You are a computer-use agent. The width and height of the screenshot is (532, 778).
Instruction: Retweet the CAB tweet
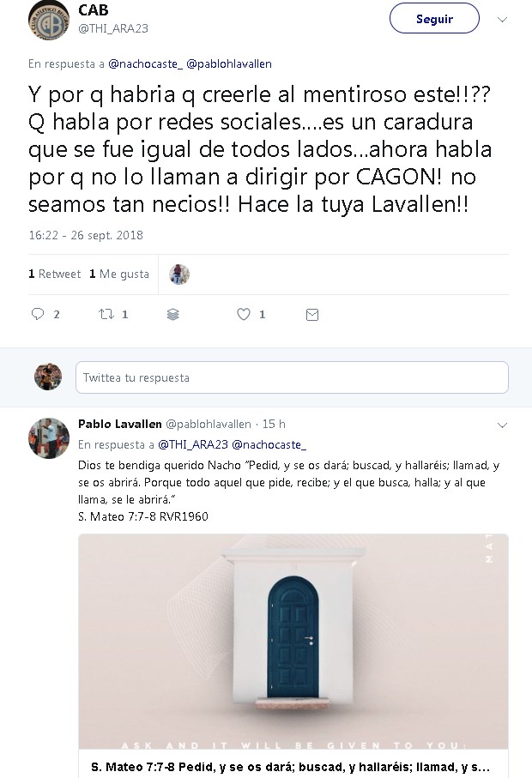pos(106,314)
